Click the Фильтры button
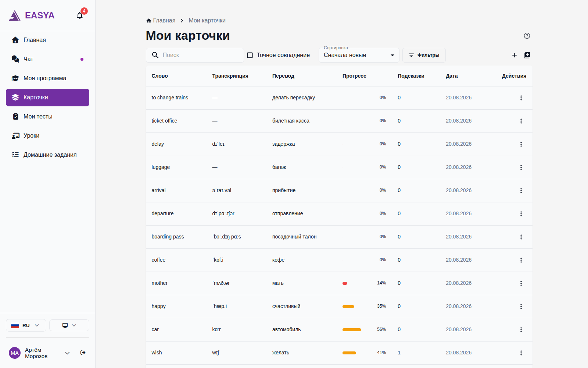Image resolution: width=588 pixels, height=368 pixels. pos(424,55)
